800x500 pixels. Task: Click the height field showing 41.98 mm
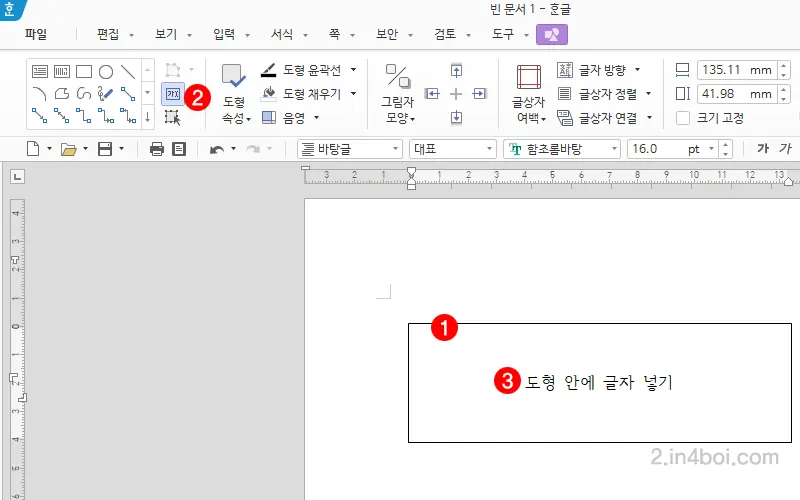737,94
